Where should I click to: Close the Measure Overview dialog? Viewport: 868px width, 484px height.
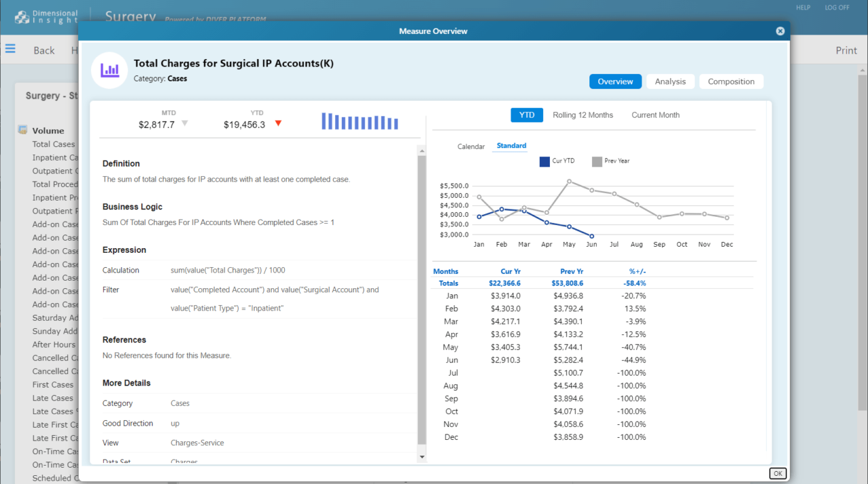pos(780,31)
